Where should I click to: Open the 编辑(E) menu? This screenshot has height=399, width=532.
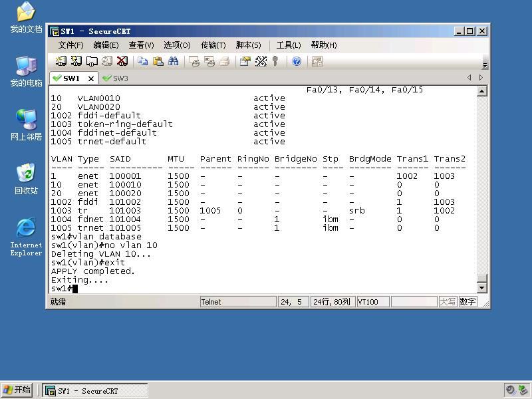(106, 45)
